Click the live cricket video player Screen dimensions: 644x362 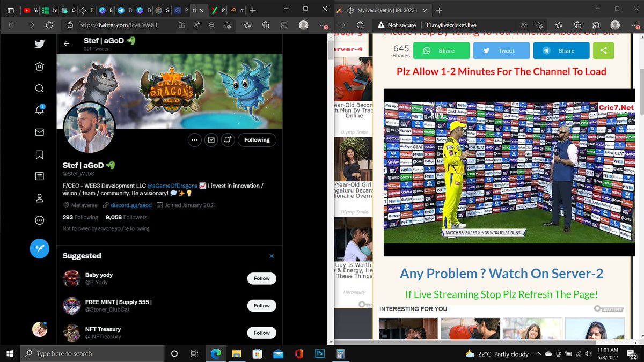pyautogui.click(x=509, y=172)
